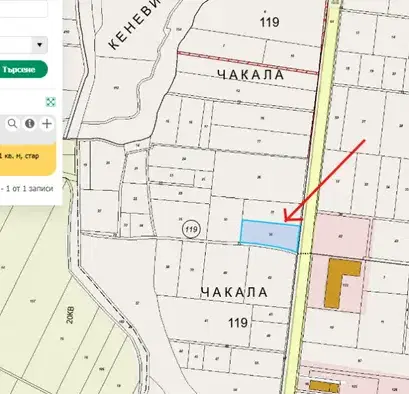409x394 pixels.
Task: Click the blue highlighted parcel on map
Action: (x=270, y=235)
